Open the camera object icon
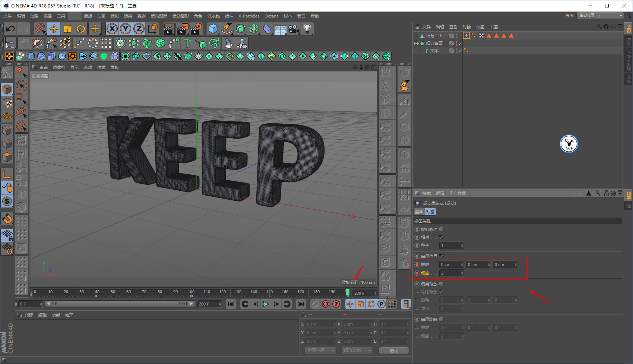This screenshot has height=364, width=633. [x=294, y=29]
